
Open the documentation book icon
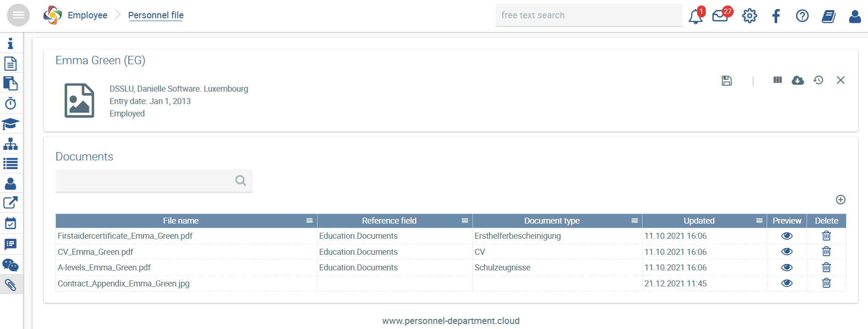829,16
